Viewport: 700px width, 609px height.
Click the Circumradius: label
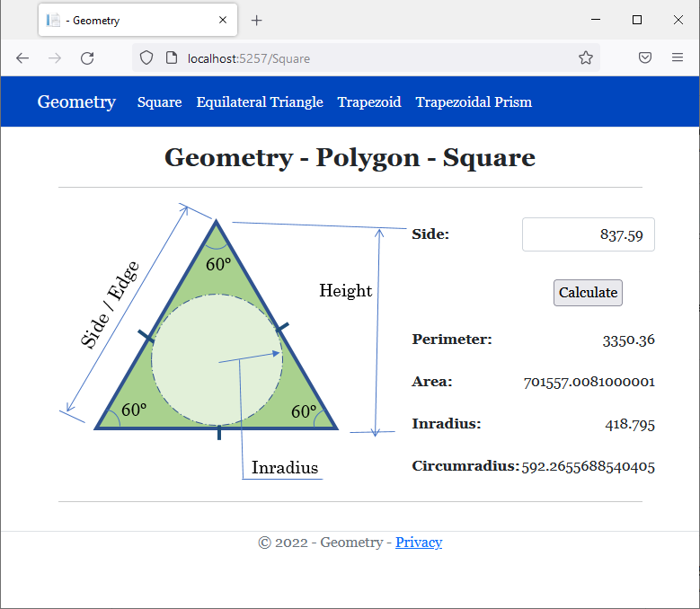tap(465, 466)
